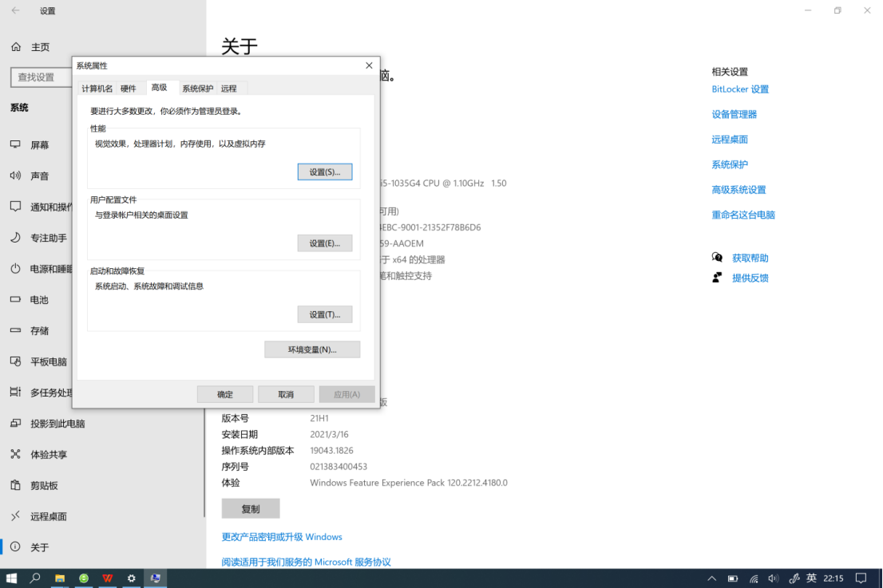Click the Storage (存储) icon in sidebar
This screenshot has height=588, width=883.
tap(16, 330)
